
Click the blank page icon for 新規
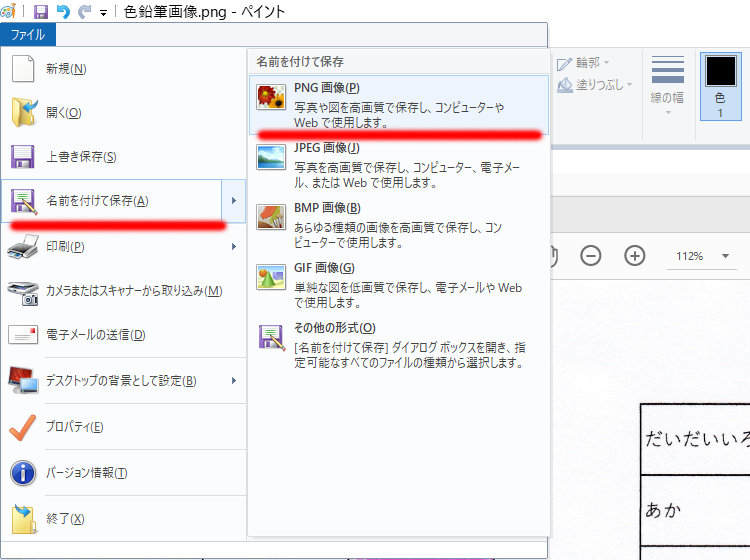point(22,69)
